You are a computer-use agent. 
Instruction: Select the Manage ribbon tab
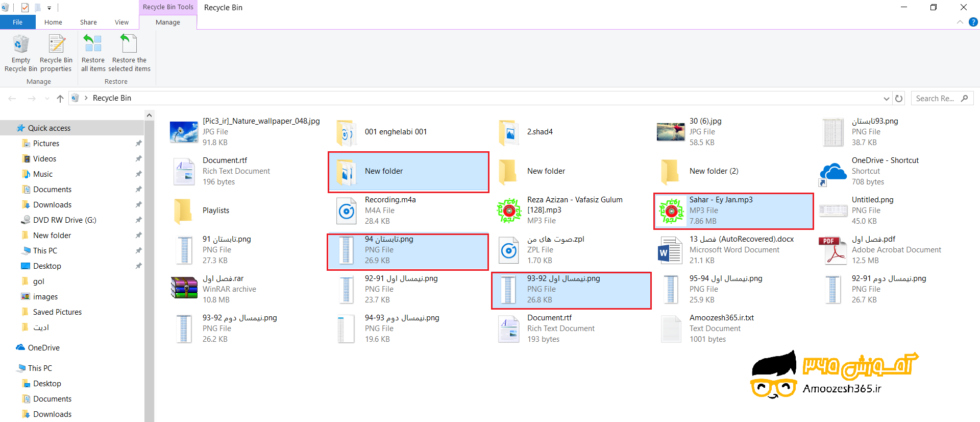tap(168, 22)
